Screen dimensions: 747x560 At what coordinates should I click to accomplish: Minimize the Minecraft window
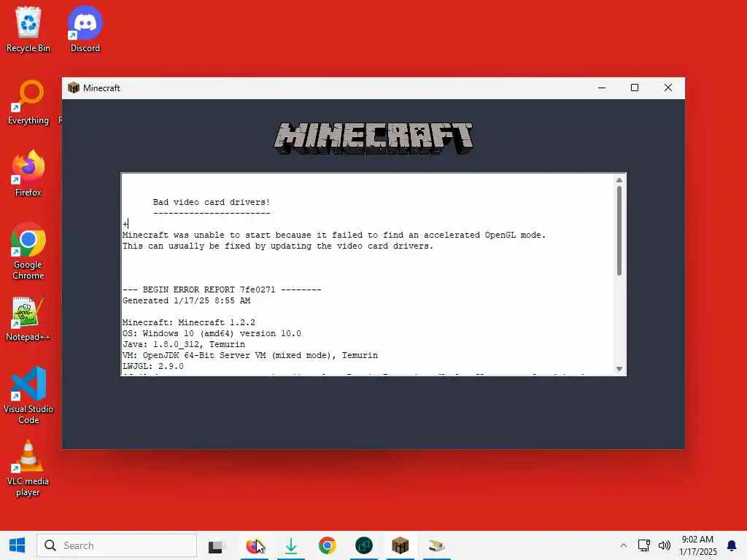tap(602, 87)
